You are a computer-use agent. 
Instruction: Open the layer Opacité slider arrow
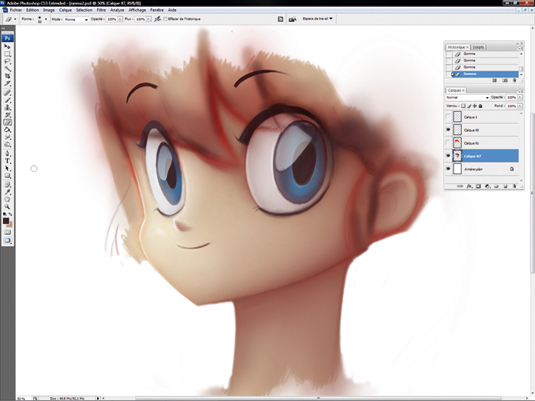click(520, 97)
